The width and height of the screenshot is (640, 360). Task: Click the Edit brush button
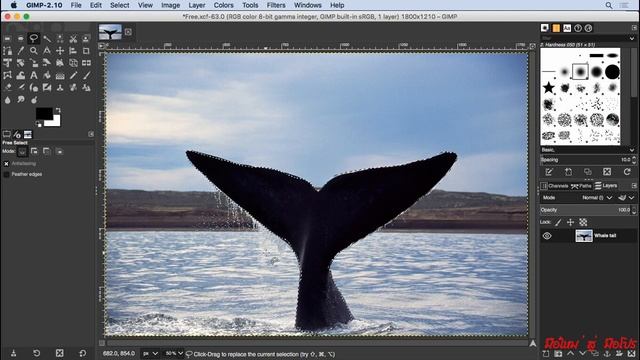click(x=549, y=172)
